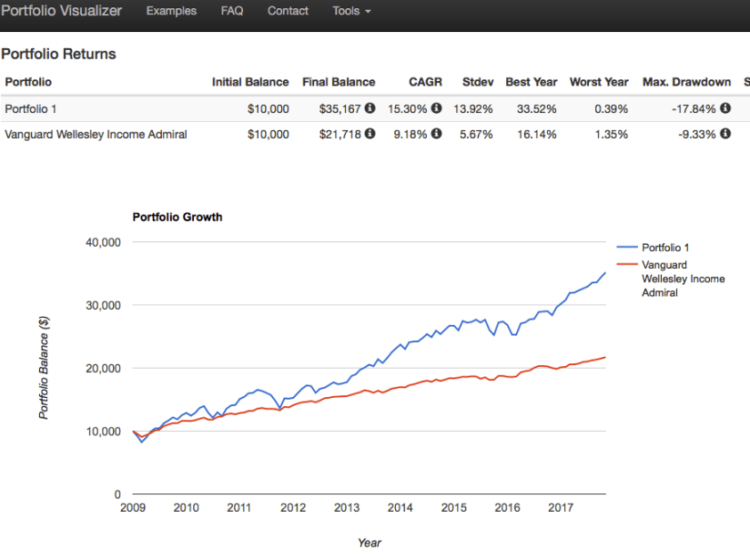The width and height of the screenshot is (750, 560).
Task: Click the red legend line swatch
Action: [x=627, y=265]
